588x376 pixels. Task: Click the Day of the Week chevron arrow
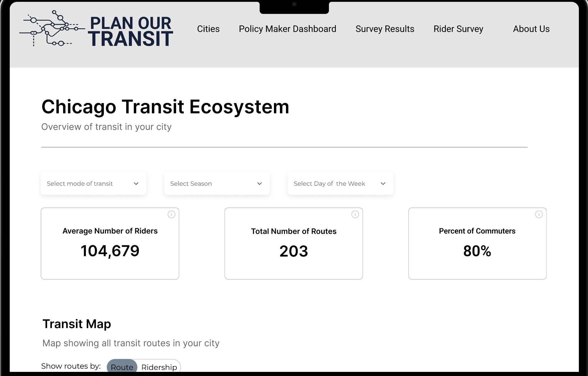point(383,184)
